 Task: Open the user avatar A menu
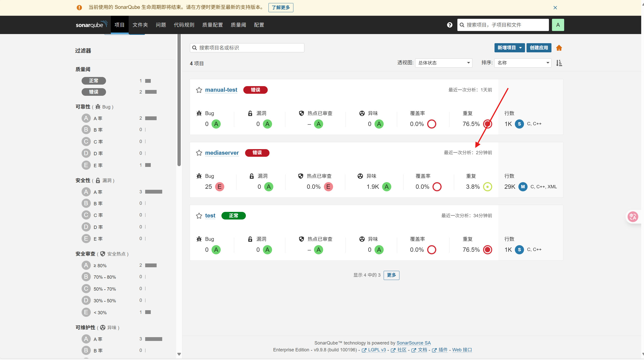pos(558,25)
